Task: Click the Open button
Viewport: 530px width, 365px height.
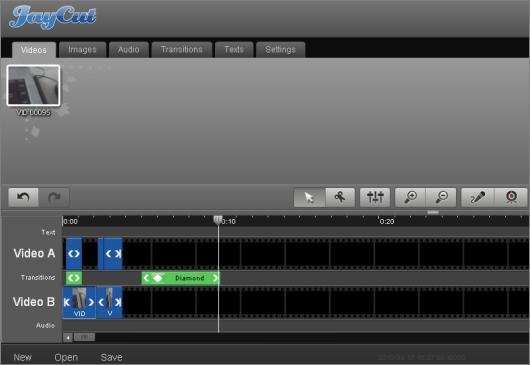Action: coord(66,357)
